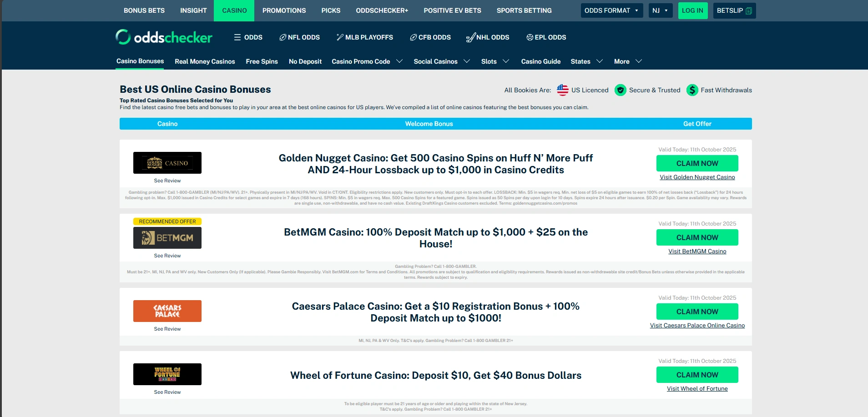
Task: Click the betslip receipt icon
Action: point(749,10)
